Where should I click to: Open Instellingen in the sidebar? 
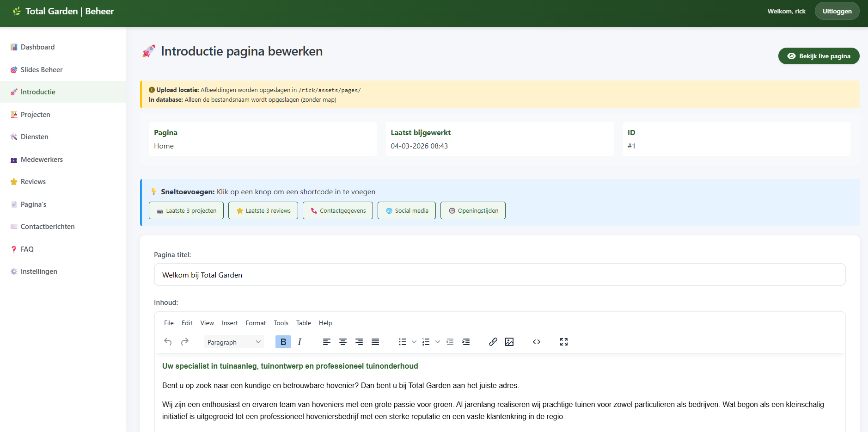click(63, 272)
